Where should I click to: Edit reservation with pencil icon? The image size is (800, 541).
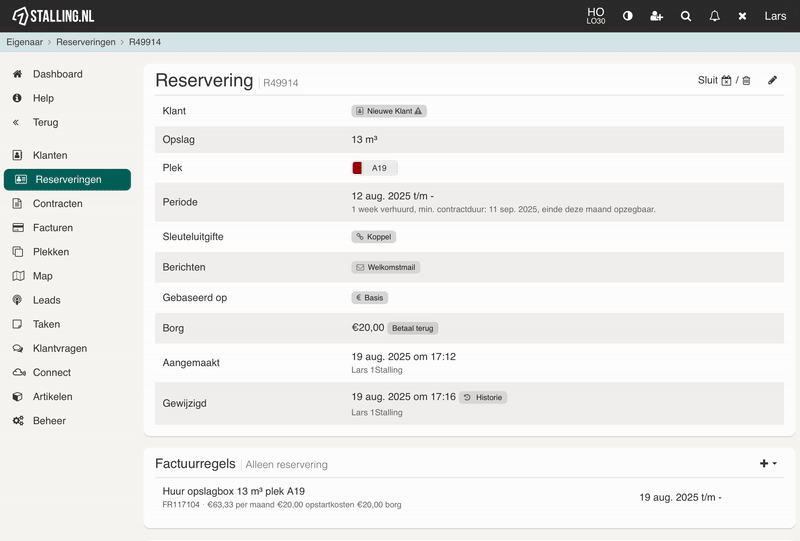[772, 80]
